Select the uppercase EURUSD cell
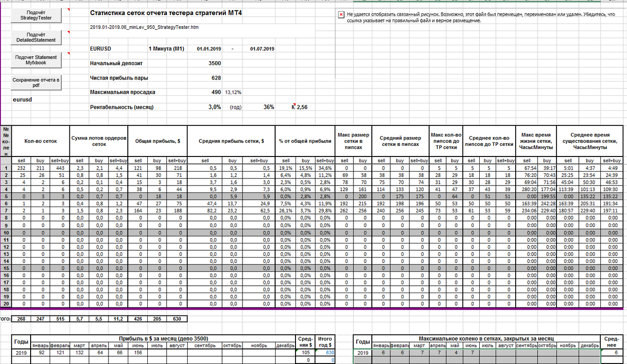 pyautogui.click(x=101, y=49)
